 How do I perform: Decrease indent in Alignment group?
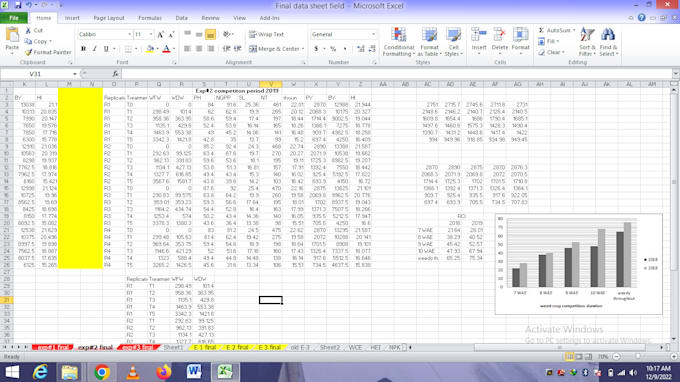pyautogui.click(x=226, y=49)
